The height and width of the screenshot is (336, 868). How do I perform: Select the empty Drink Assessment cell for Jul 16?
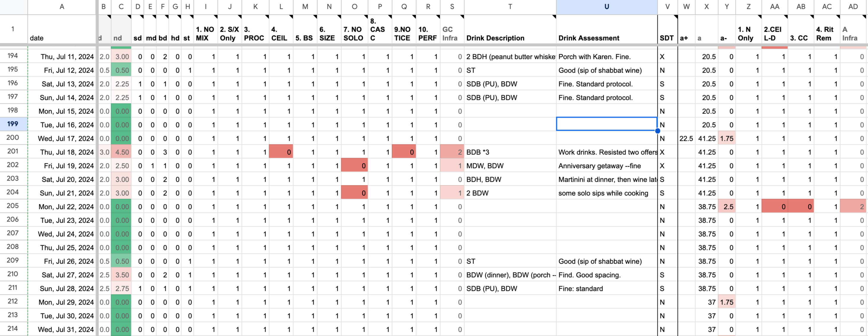[x=606, y=124]
